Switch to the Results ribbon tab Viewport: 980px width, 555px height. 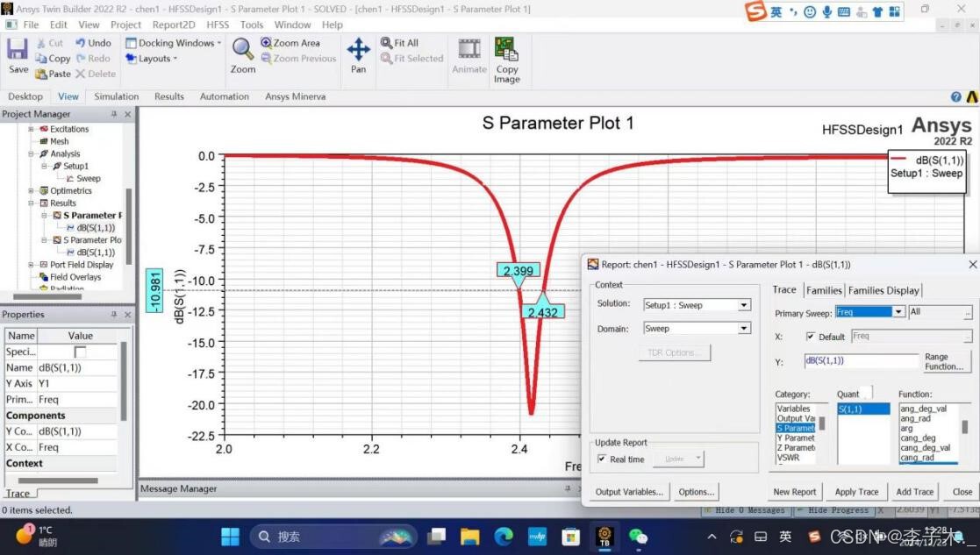click(169, 96)
